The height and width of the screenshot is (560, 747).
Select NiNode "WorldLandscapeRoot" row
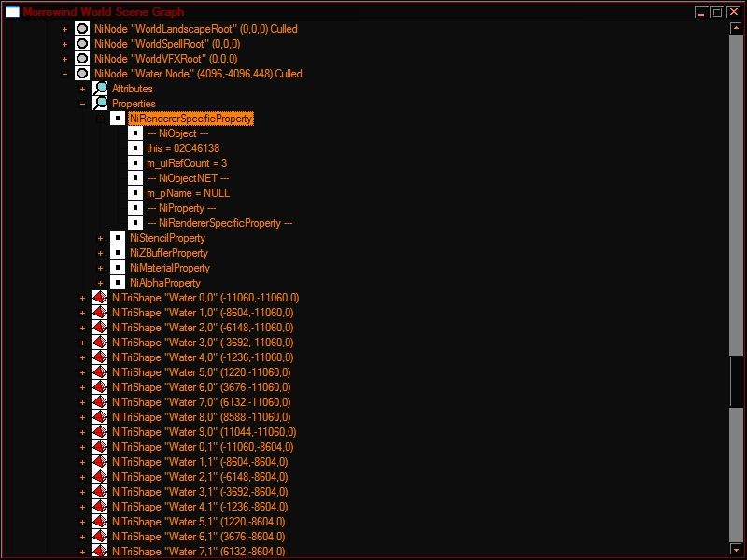[196, 29]
